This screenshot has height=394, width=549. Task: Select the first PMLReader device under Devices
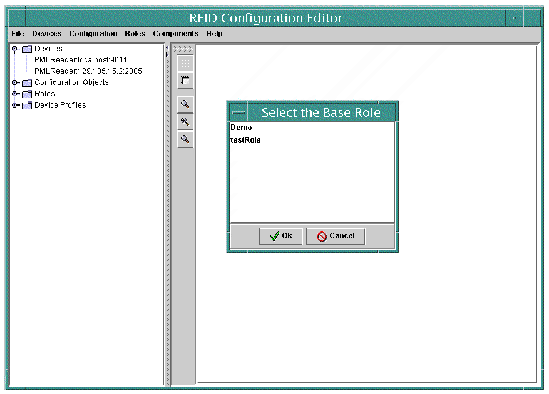[81, 60]
